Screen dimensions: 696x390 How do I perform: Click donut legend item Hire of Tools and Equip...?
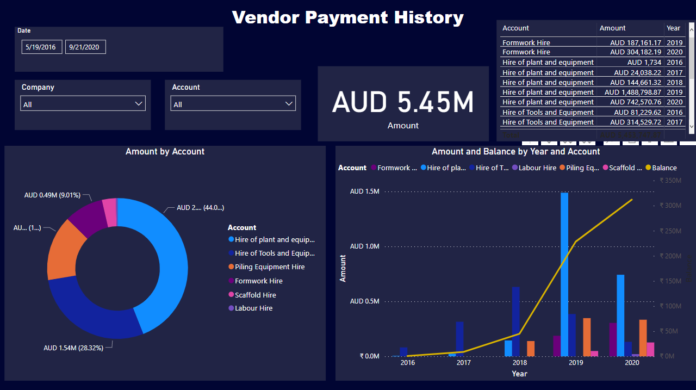(271, 253)
